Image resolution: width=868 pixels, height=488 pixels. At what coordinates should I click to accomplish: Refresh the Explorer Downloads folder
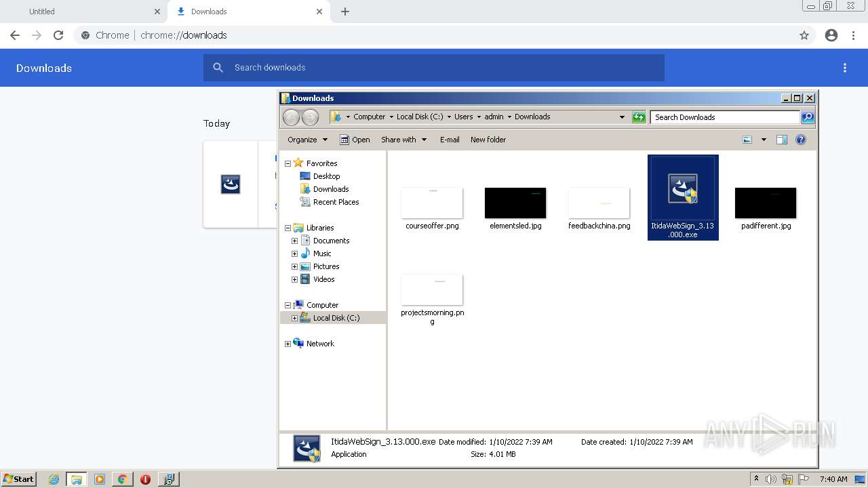pyautogui.click(x=639, y=117)
